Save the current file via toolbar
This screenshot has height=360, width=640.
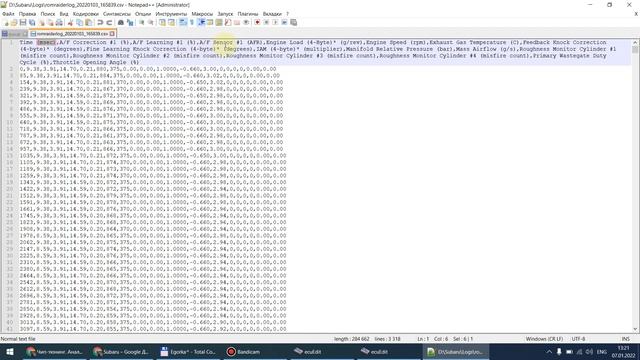(23, 22)
